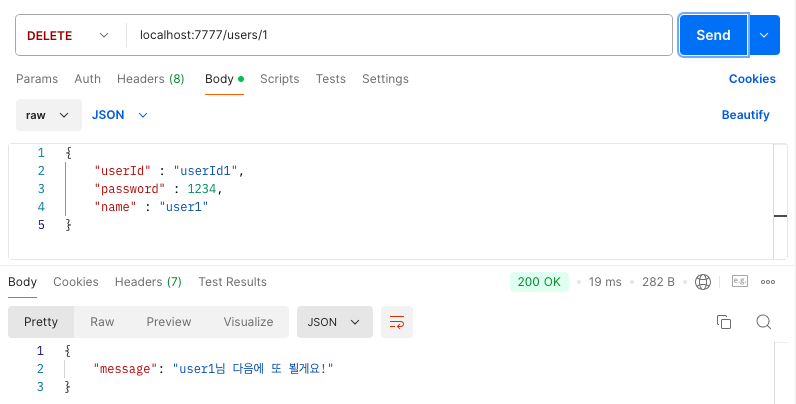The image size is (796, 404).
Task: Click the "name" key in request body
Action: point(115,207)
